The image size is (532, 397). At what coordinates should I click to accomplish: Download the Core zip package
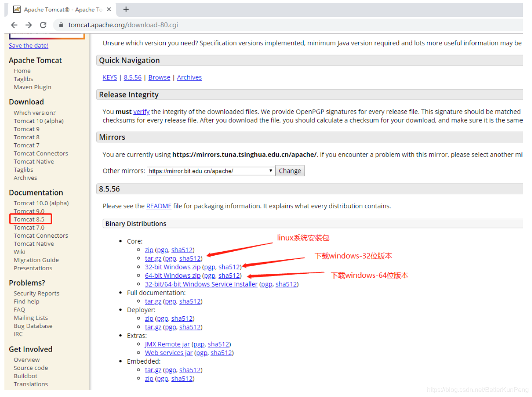click(149, 250)
